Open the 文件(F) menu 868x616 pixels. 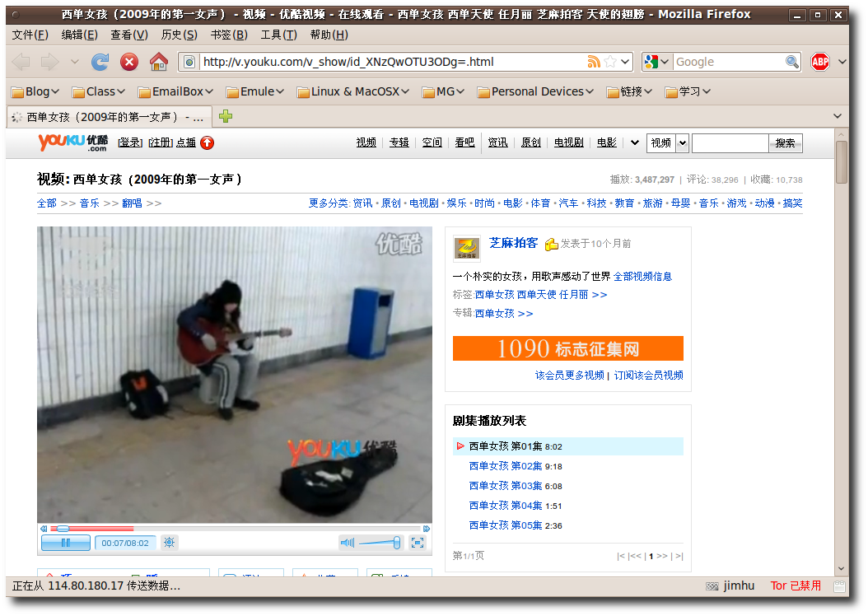[x=30, y=35]
